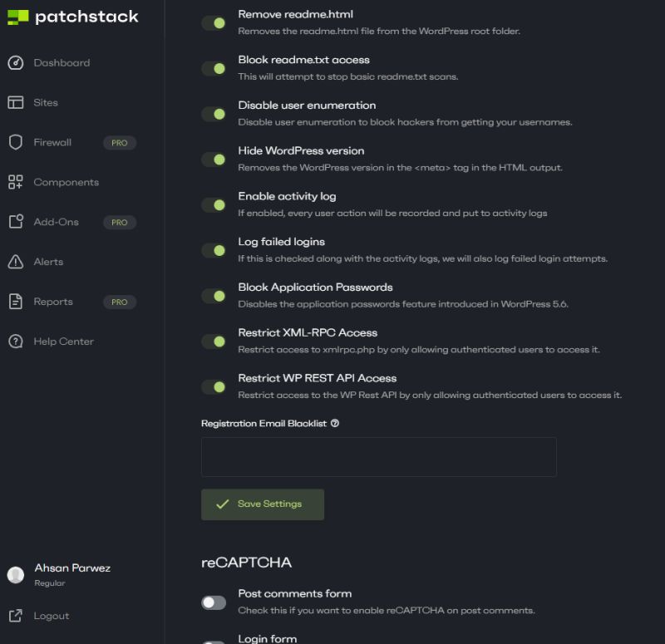Image resolution: width=665 pixels, height=644 pixels.
Task: Toggle off Hide WordPress version
Action: pos(212,160)
